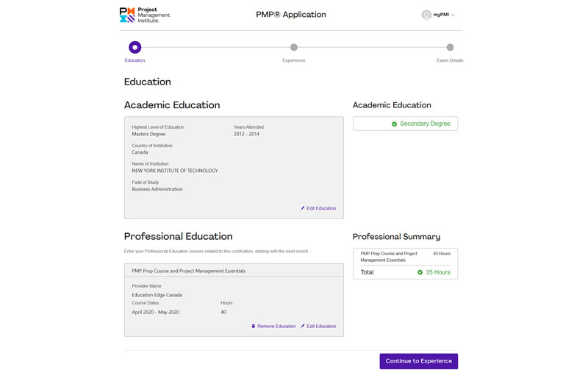Click the trash icon beside Remove Education
Image resolution: width=588 pixels, height=392 pixels.
pyautogui.click(x=254, y=326)
